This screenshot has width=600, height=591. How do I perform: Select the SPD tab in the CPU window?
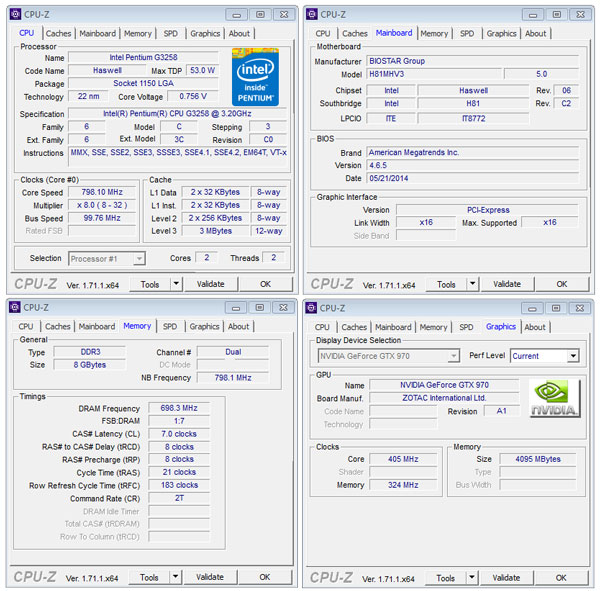pos(171,34)
